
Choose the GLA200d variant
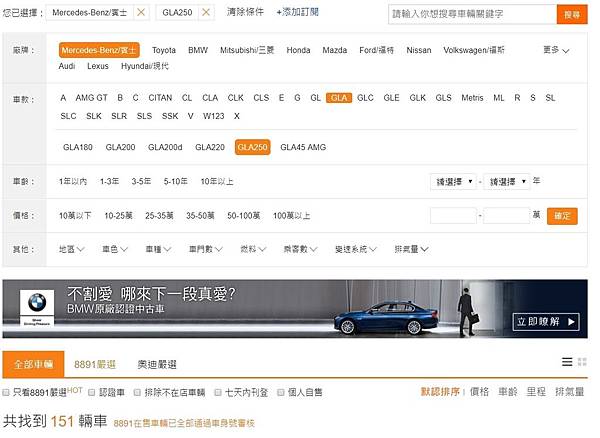click(165, 147)
